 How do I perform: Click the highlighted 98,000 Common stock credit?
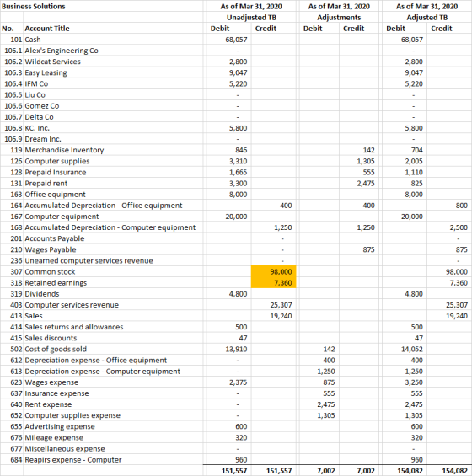tap(273, 271)
